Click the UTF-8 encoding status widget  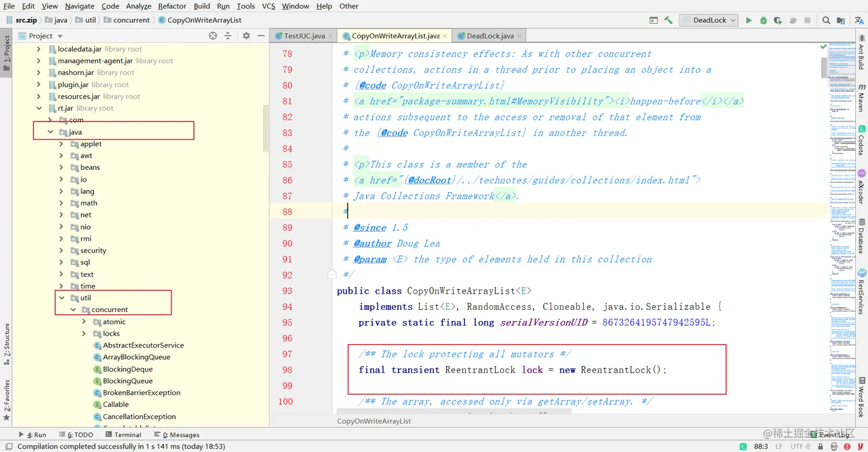click(x=800, y=446)
